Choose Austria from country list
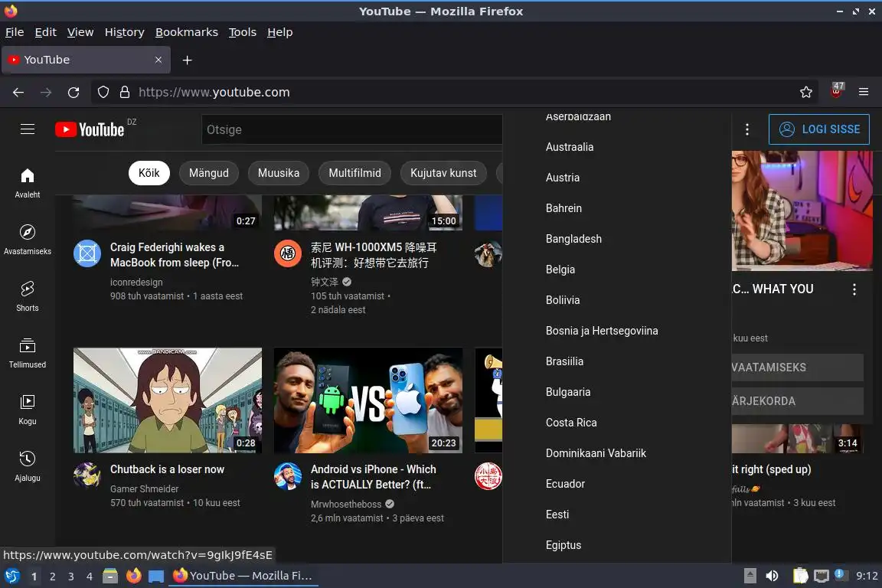Viewport: 882px width, 588px height. (x=617, y=178)
